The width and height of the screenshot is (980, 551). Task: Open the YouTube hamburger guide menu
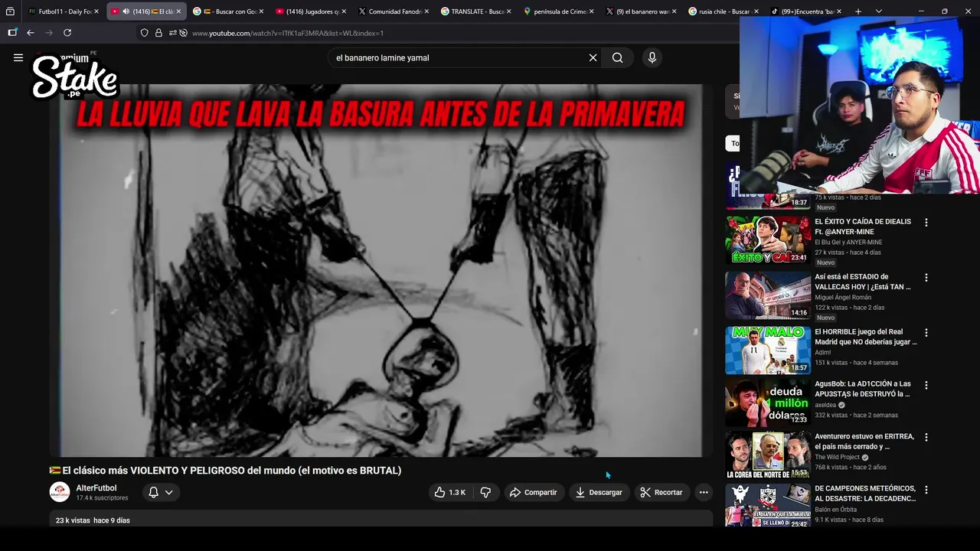18,57
